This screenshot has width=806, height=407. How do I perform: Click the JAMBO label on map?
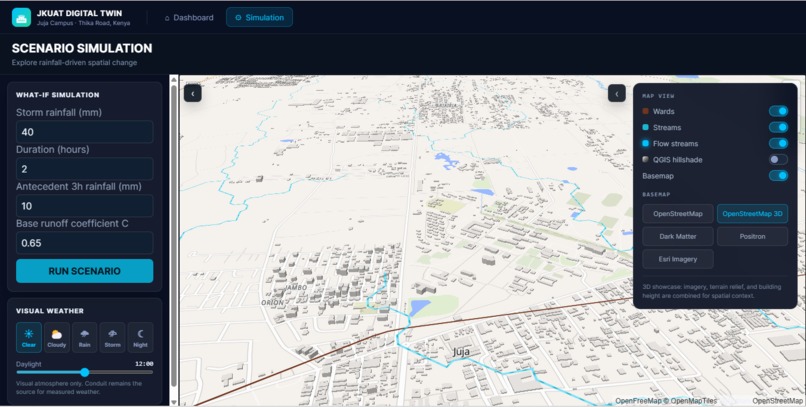tap(296, 288)
